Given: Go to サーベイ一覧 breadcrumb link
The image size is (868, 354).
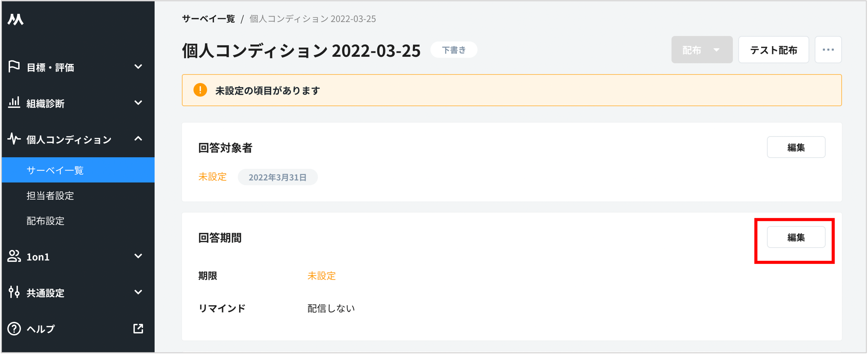Looking at the screenshot, I should point(209,19).
